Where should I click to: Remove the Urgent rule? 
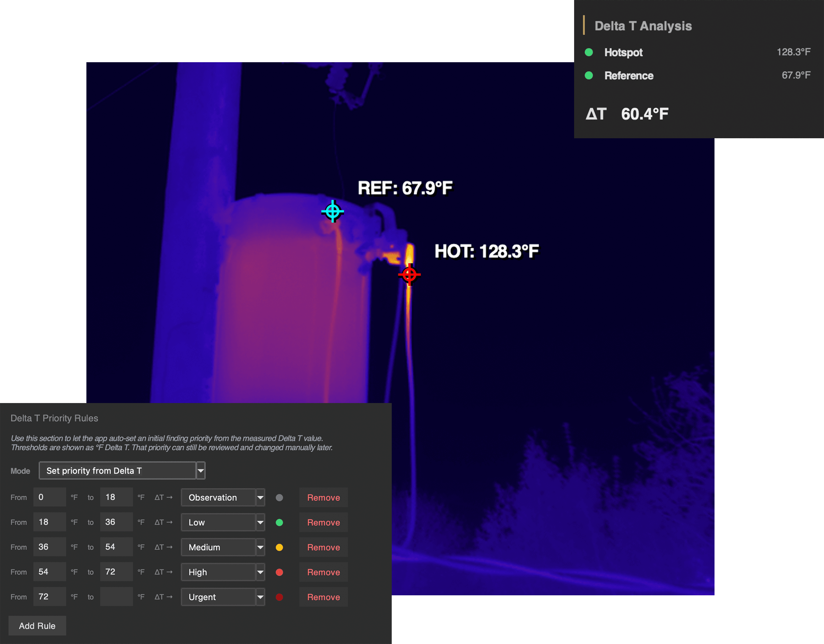click(323, 597)
